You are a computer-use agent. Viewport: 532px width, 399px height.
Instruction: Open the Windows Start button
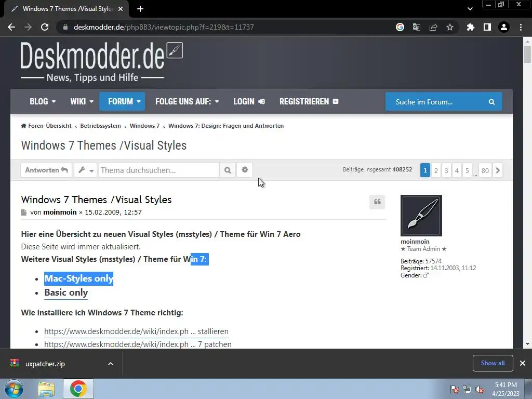[x=14, y=389]
